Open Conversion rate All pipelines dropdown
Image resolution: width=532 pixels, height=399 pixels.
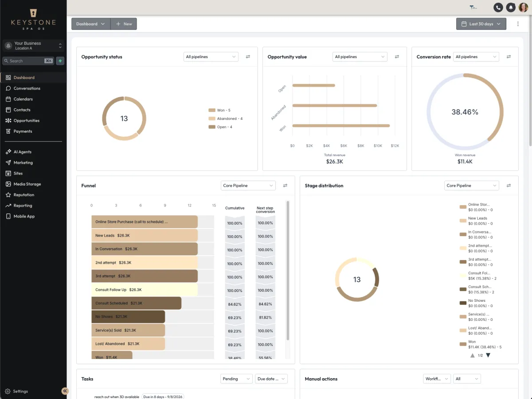(476, 57)
